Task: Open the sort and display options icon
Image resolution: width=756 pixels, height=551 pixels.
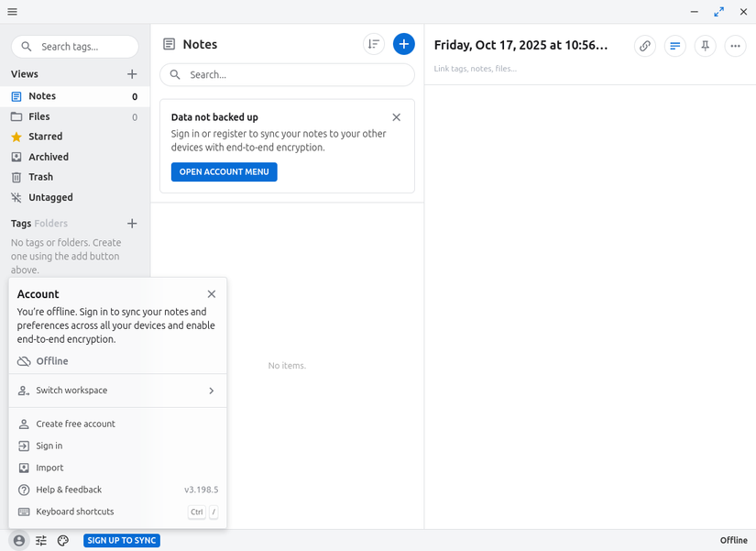Action: pyautogui.click(x=373, y=44)
